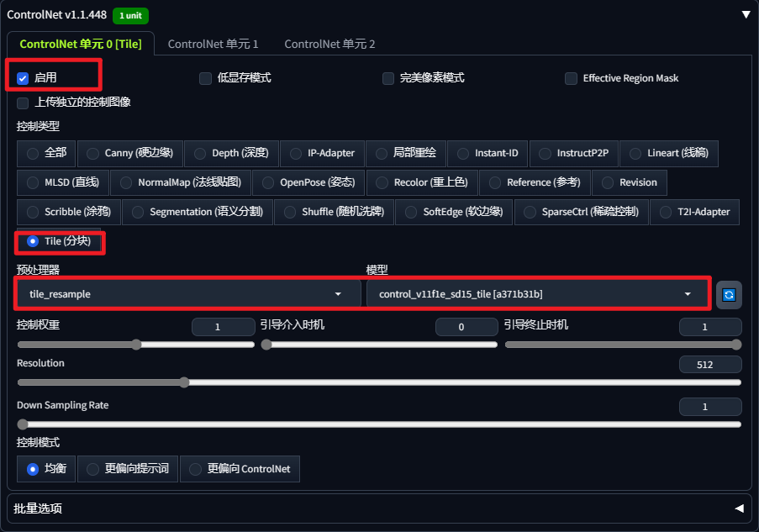
Task: Tick the Effective Region Mask checkbox
Action: [572, 78]
